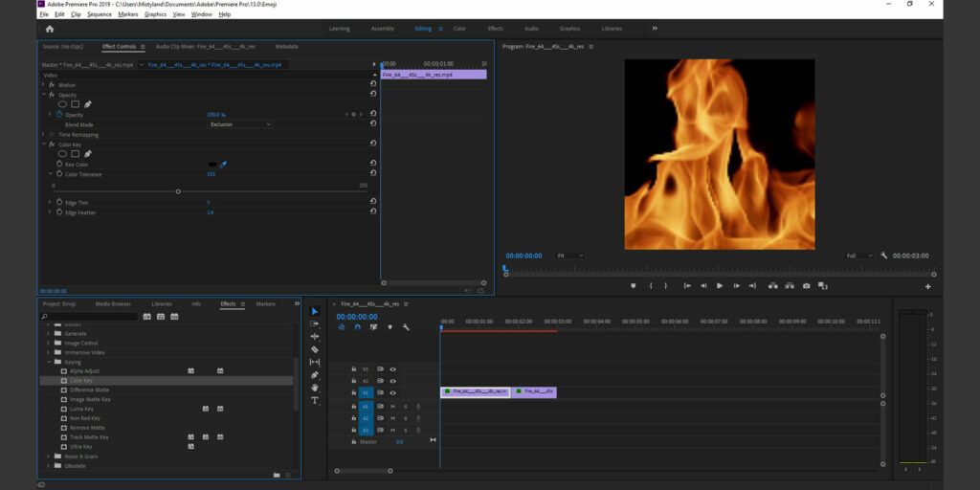
Task: Toggle Snap in the timeline
Action: (358, 327)
